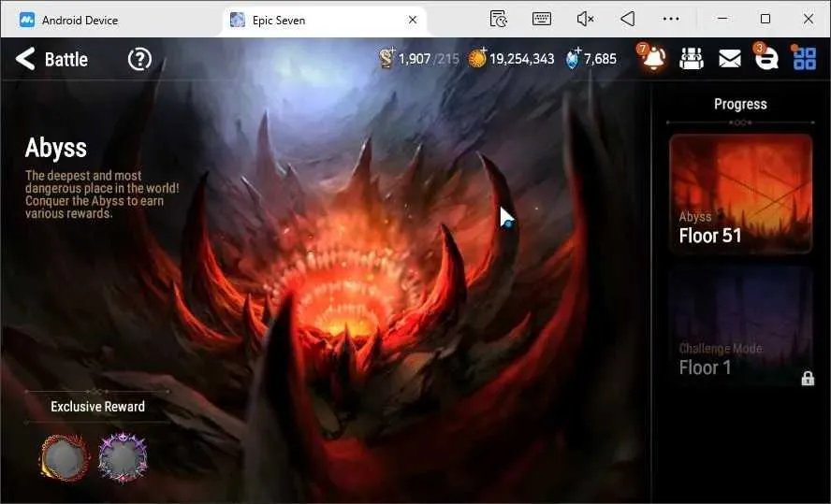Open the help question mark icon
The width and height of the screenshot is (831, 504).
(x=139, y=59)
